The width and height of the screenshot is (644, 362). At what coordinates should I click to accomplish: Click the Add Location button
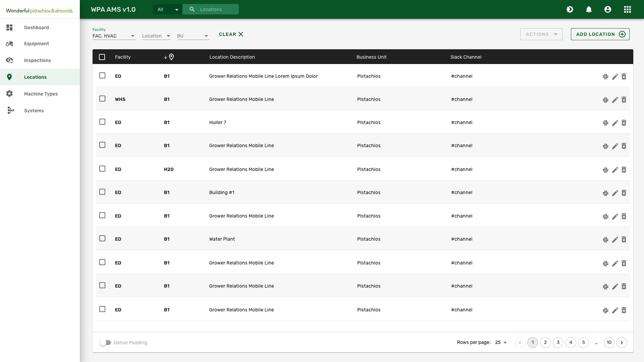point(600,34)
